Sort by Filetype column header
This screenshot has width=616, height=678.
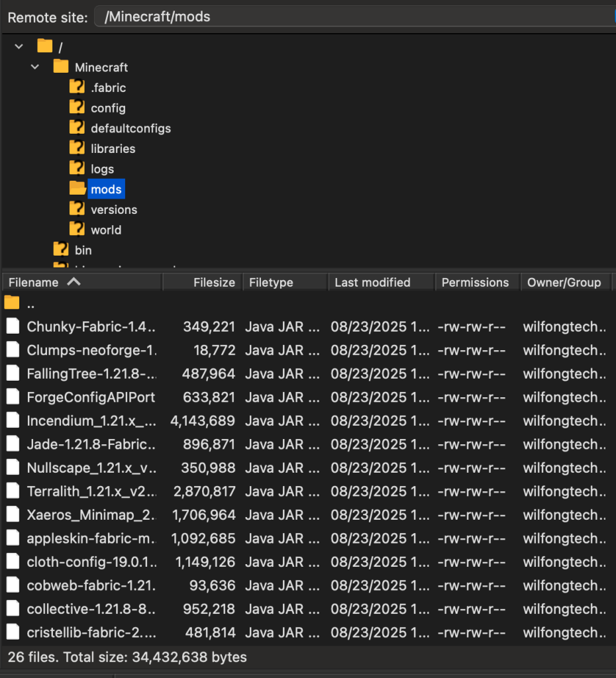[x=285, y=282]
